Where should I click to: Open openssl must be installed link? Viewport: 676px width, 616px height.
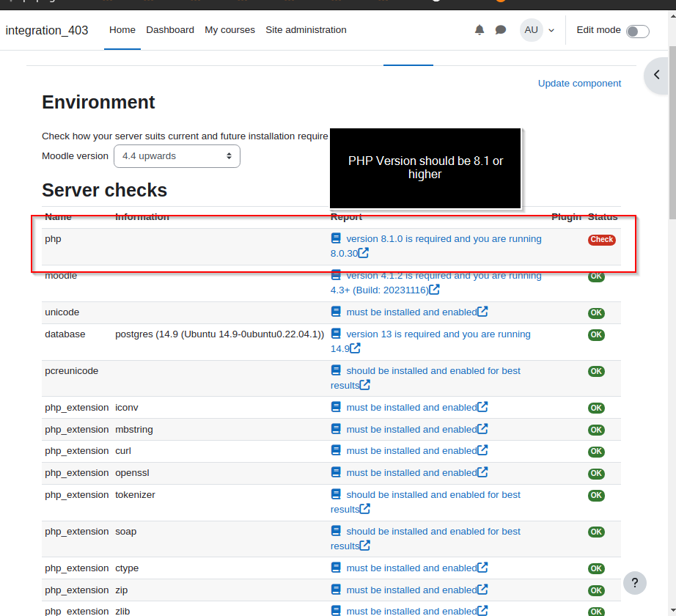coord(411,473)
